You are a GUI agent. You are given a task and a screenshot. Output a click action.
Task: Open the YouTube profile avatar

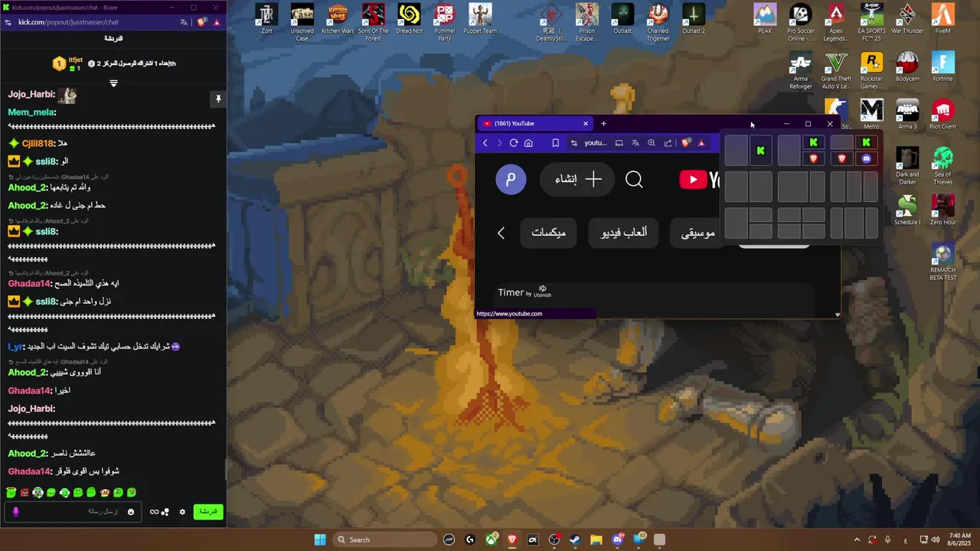[511, 180]
